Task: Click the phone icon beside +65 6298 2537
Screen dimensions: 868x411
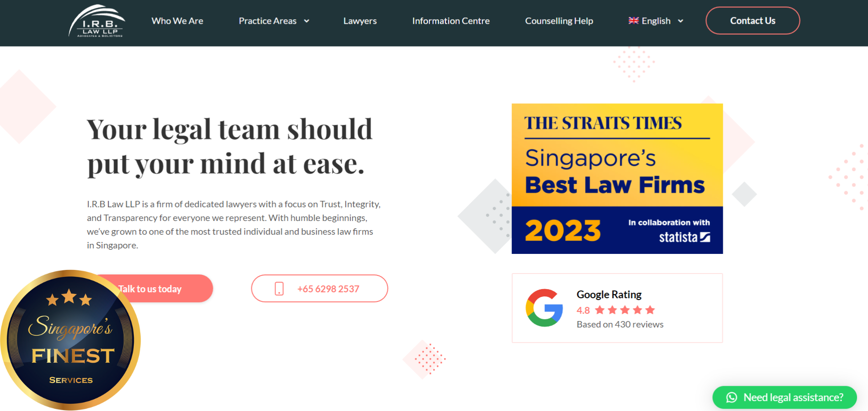Action: pyautogui.click(x=279, y=289)
